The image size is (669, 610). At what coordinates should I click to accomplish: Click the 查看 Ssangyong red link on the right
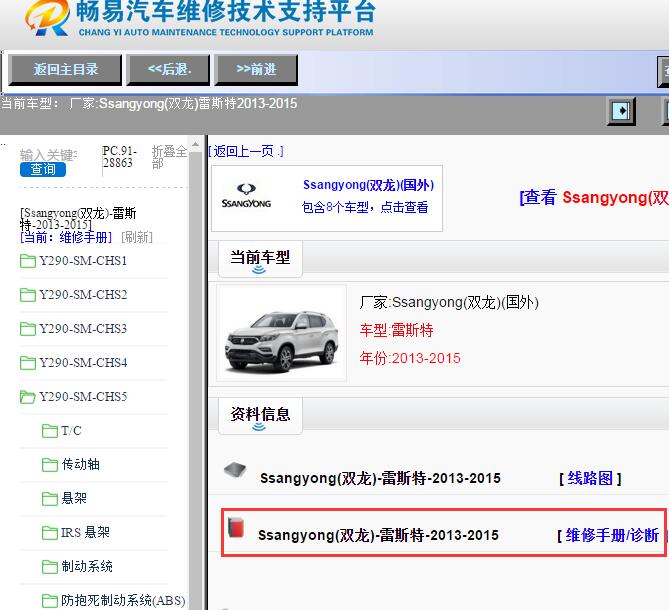click(x=594, y=198)
